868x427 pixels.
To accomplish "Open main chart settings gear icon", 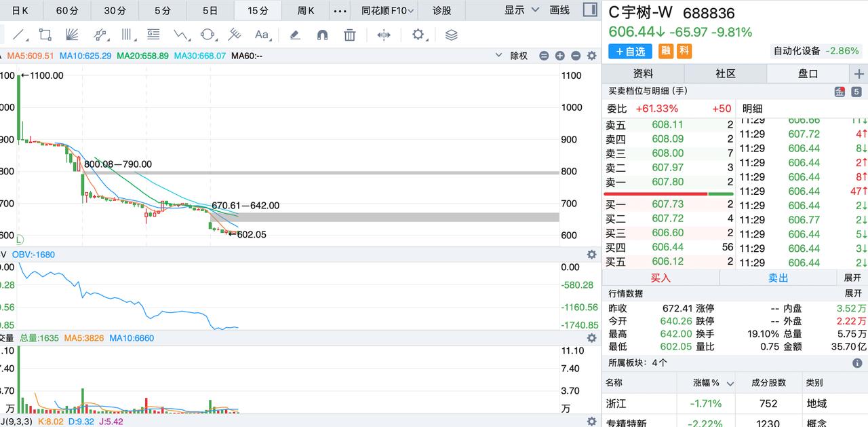I will 591,56.
